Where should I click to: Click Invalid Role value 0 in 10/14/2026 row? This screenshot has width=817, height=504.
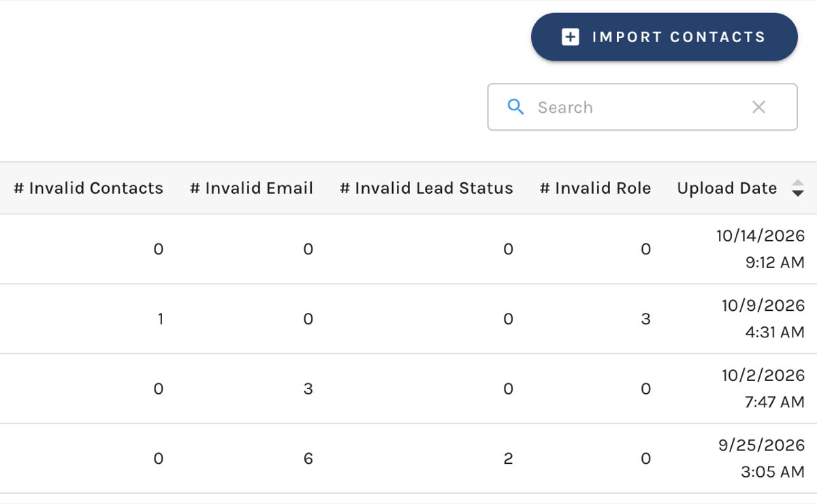[646, 249]
